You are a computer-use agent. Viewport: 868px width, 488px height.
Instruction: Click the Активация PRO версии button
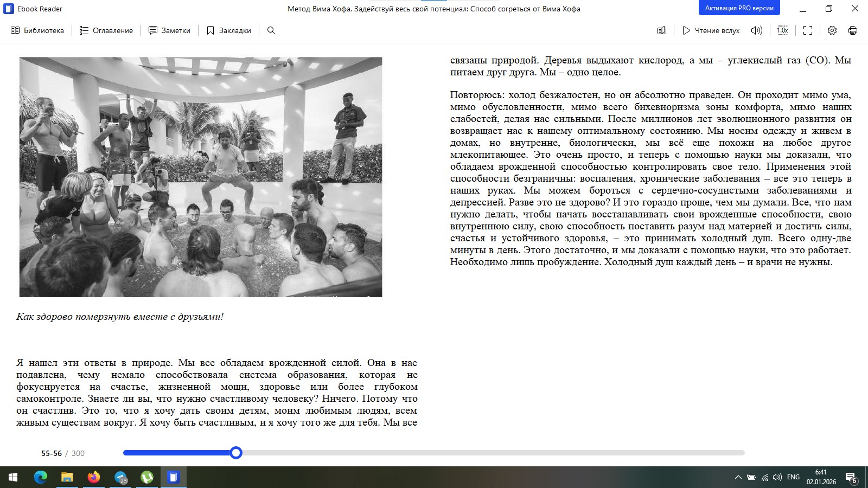click(739, 8)
